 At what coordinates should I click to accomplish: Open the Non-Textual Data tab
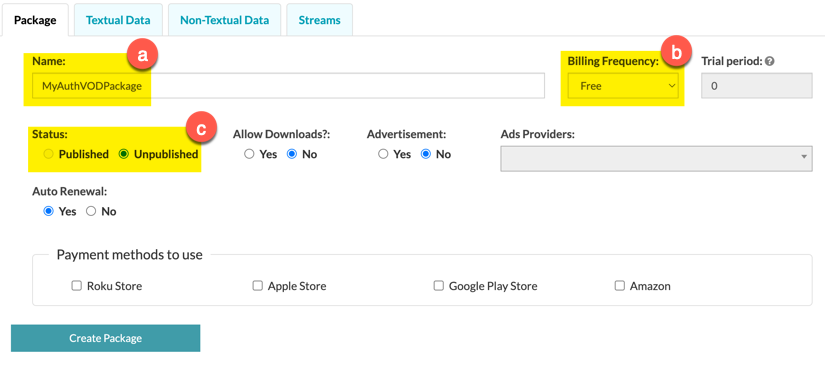225,20
